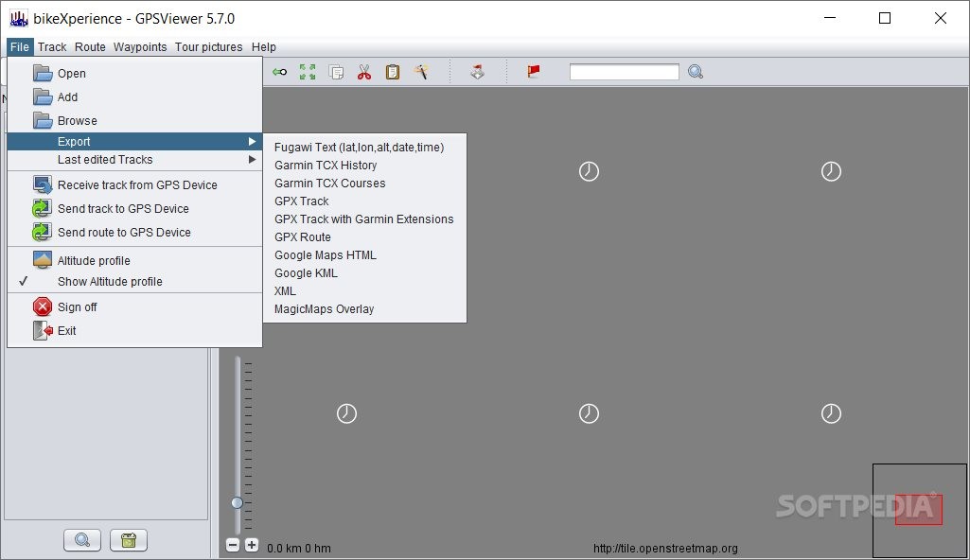The image size is (970, 560).
Task: Click the green expand-arrows fit view icon
Action: (308, 72)
